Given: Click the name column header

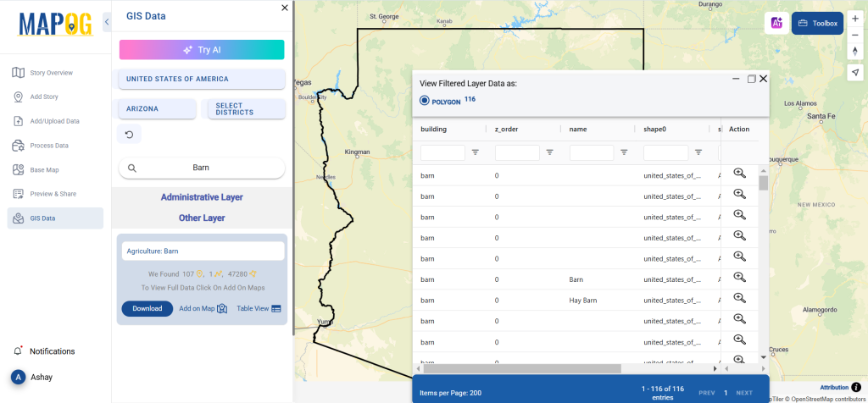Looking at the screenshot, I should (578, 130).
